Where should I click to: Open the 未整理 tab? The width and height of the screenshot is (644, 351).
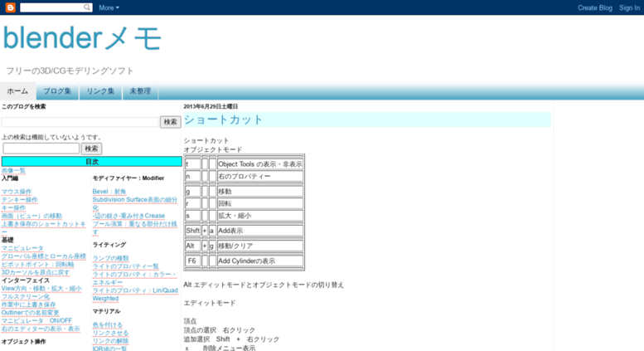140,91
